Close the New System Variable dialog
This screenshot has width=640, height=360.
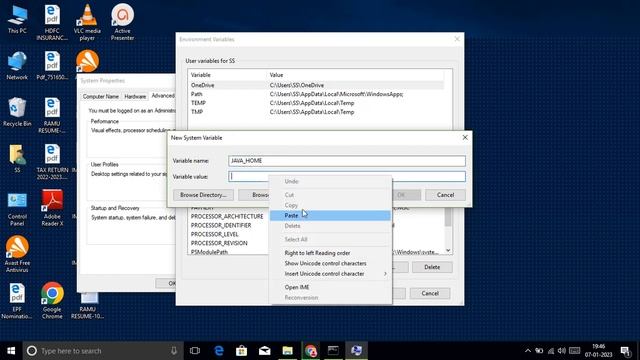pos(465,138)
